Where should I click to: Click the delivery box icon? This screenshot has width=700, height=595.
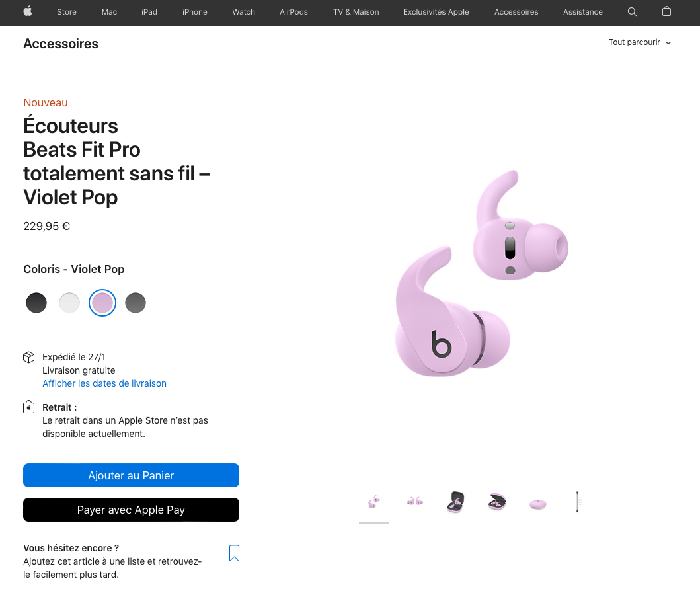pos(29,358)
